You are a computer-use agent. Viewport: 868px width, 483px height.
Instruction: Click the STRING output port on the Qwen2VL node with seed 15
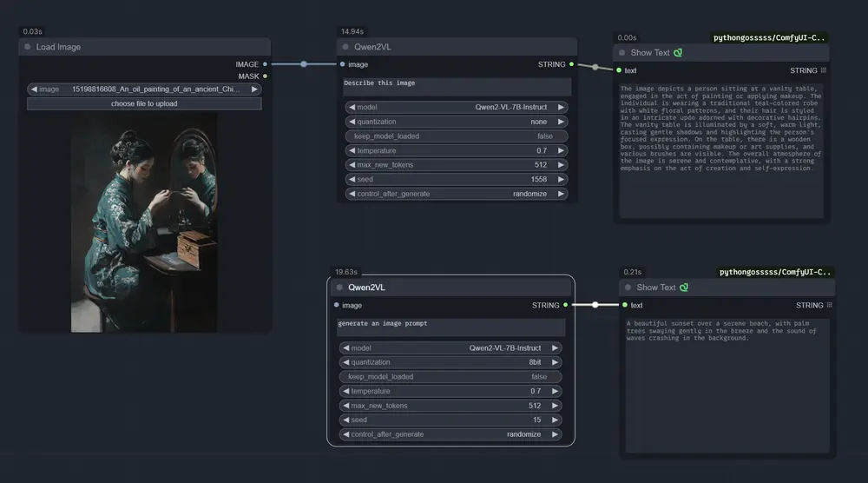(x=566, y=305)
